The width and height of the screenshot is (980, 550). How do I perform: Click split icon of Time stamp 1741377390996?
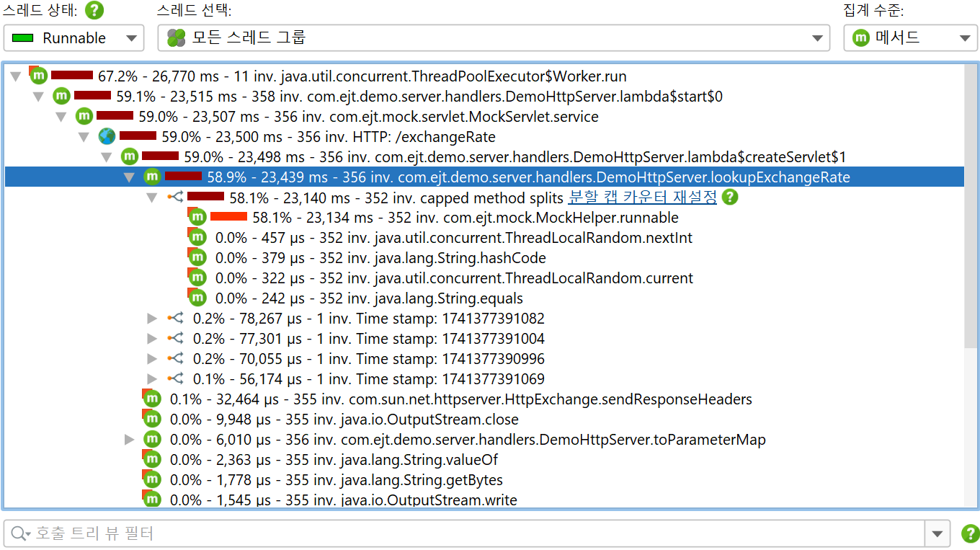click(x=175, y=358)
